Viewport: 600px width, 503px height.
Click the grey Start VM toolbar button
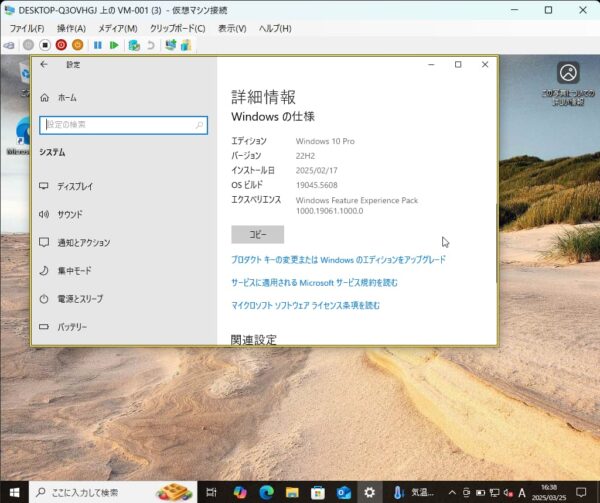click(x=28, y=45)
